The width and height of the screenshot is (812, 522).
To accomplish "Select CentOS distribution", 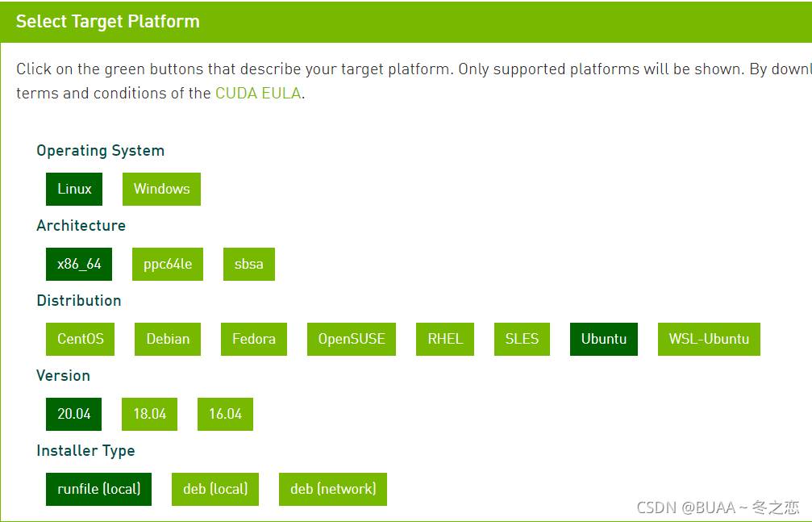I will tap(81, 340).
